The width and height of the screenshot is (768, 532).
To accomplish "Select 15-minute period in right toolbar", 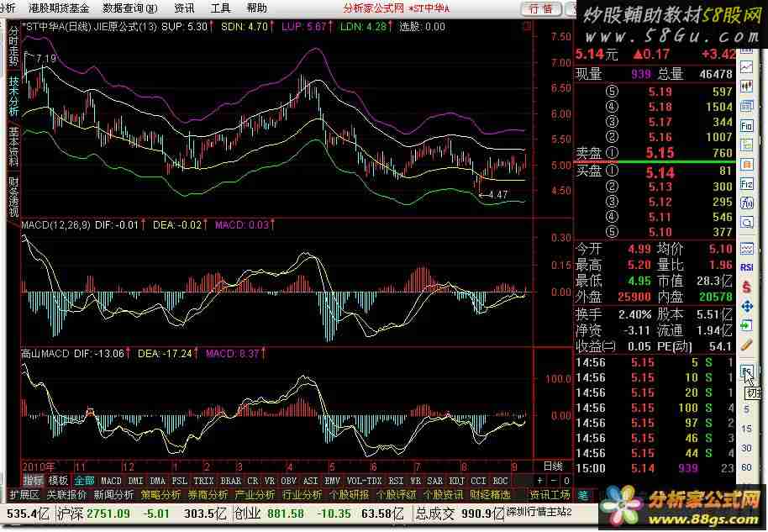I will coord(746,429).
